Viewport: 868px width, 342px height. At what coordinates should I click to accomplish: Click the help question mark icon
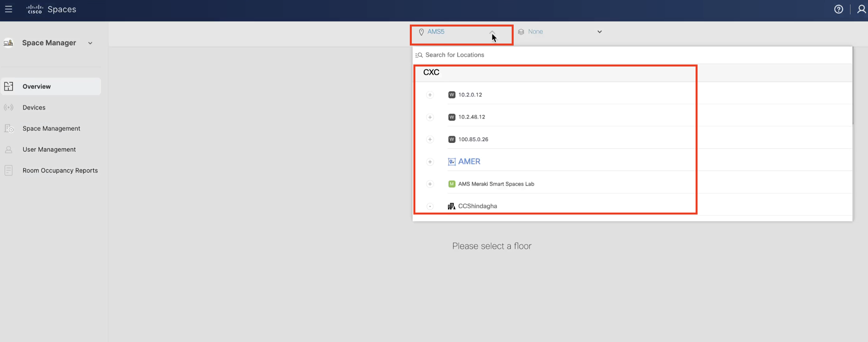pyautogui.click(x=838, y=9)
